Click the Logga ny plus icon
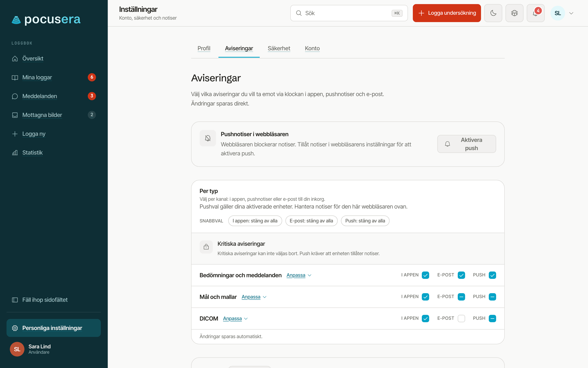This screenshot has width=588, height=368. [15, 134]
